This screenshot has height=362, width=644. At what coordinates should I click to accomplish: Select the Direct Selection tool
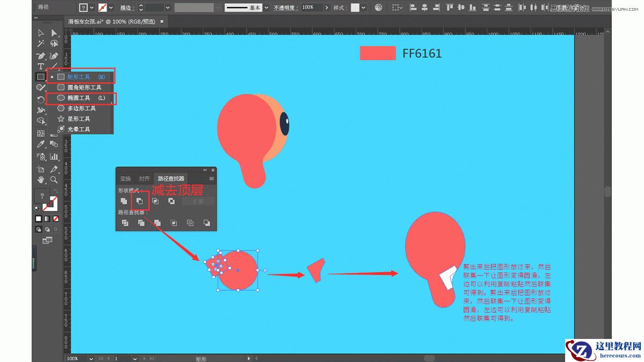click(x=54, y=33)
